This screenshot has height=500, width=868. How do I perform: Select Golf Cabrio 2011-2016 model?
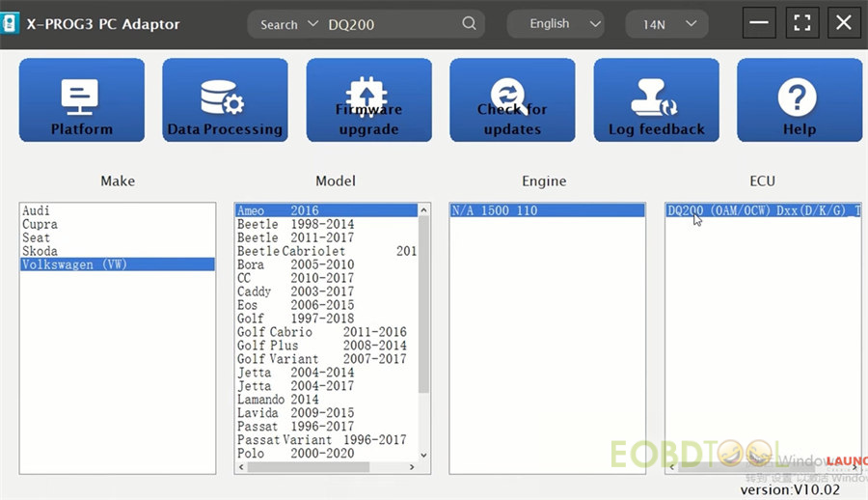click(326, 332)
